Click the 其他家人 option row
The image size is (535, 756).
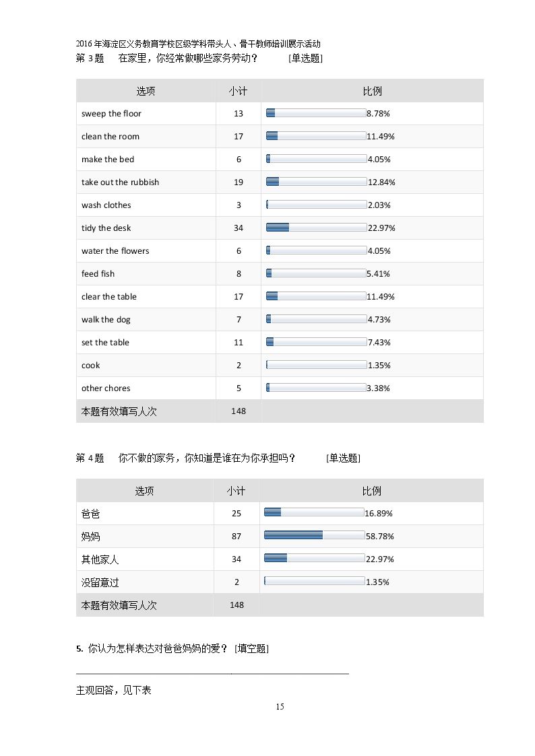tap(280, 559)
